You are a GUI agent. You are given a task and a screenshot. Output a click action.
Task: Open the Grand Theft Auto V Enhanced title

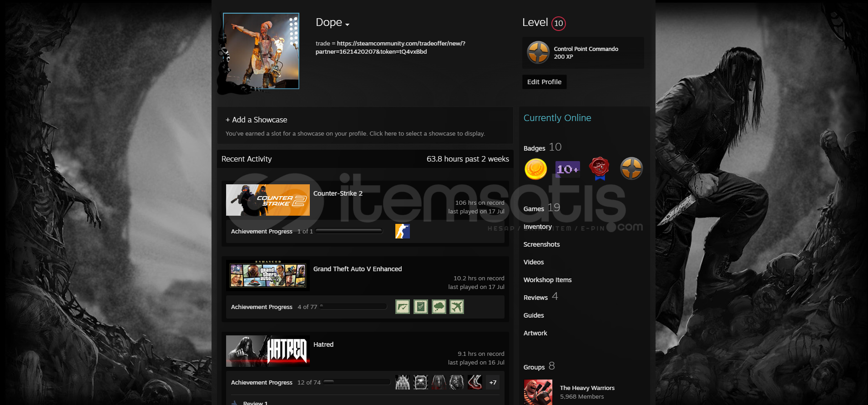pos(358,269)
